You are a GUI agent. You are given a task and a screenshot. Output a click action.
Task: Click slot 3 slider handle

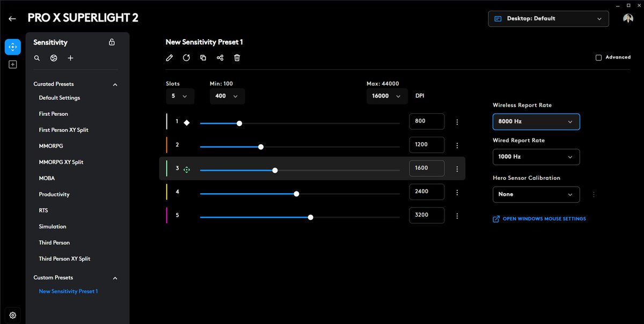tap(275, 170)
